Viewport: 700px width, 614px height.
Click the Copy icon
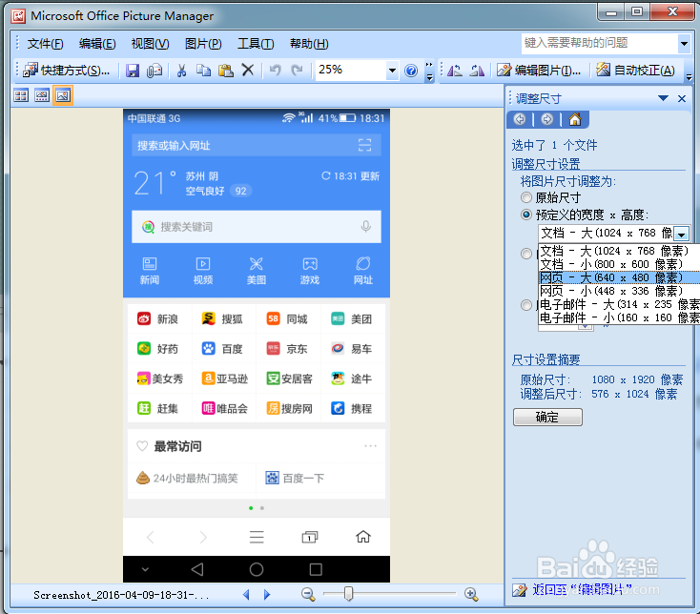(203, 71)
